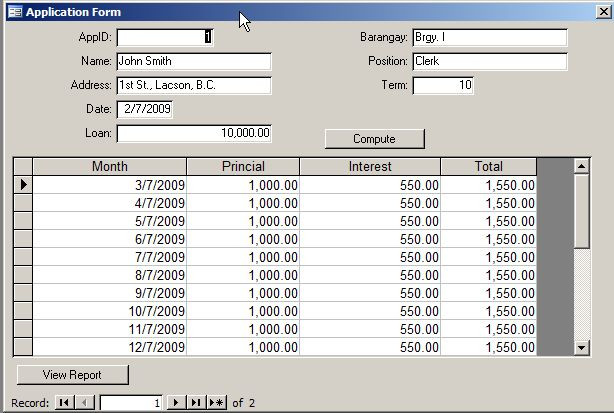Image resolution: width=614 pixels, height=413 pixels.
Task: Focus the Barangay text field
Action: click(490, 38)
